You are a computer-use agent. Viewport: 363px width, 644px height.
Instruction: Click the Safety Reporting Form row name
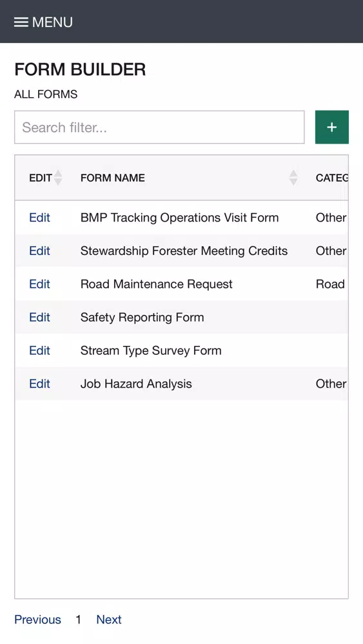142,317
